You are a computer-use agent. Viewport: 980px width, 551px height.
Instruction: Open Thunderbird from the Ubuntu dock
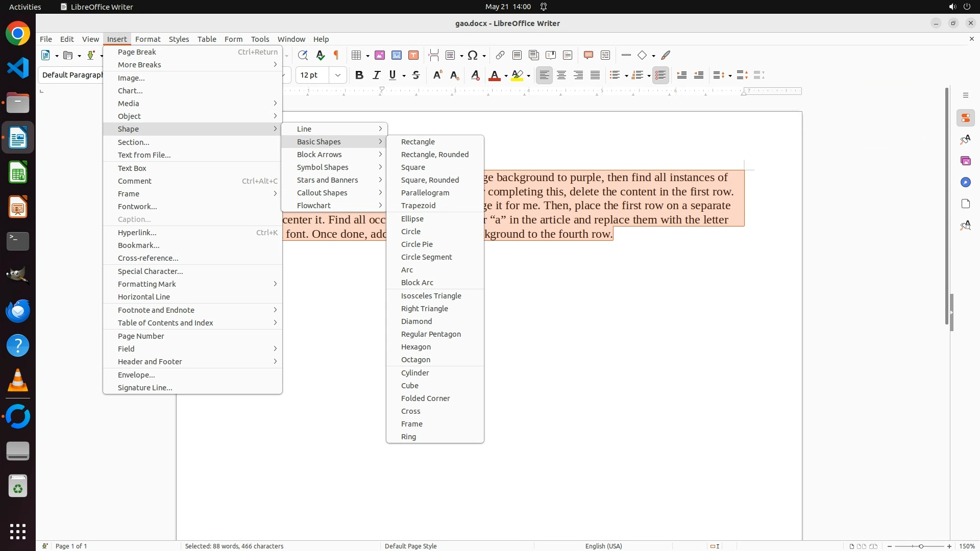18,311
